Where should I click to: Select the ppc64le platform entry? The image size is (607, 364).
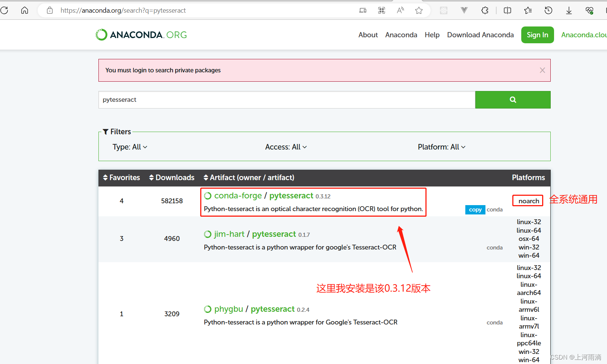(x=529, y=343)
